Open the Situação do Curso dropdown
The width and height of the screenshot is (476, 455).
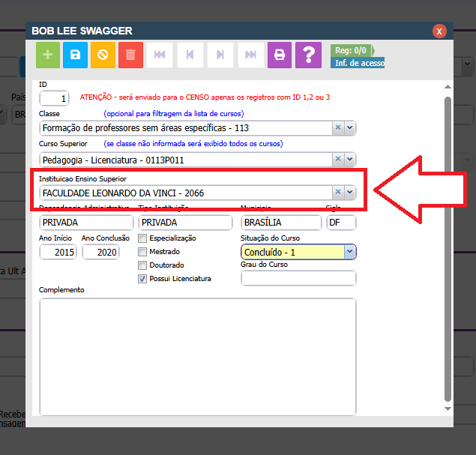[x=349, y=253]
